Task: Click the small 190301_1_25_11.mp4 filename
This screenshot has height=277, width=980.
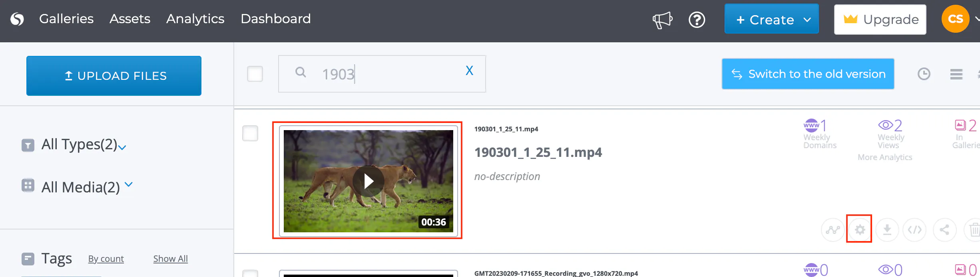Action: click(506, 129)
